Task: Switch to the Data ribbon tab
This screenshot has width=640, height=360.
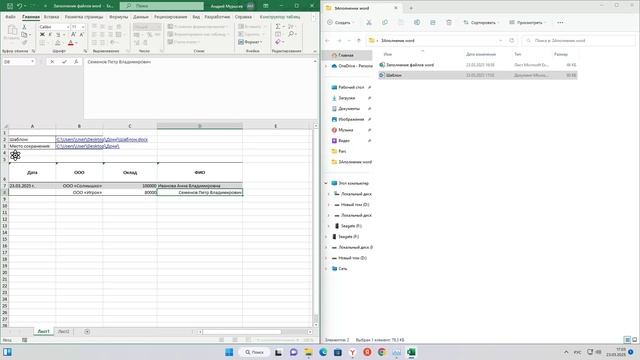Action: click(141, 17)
